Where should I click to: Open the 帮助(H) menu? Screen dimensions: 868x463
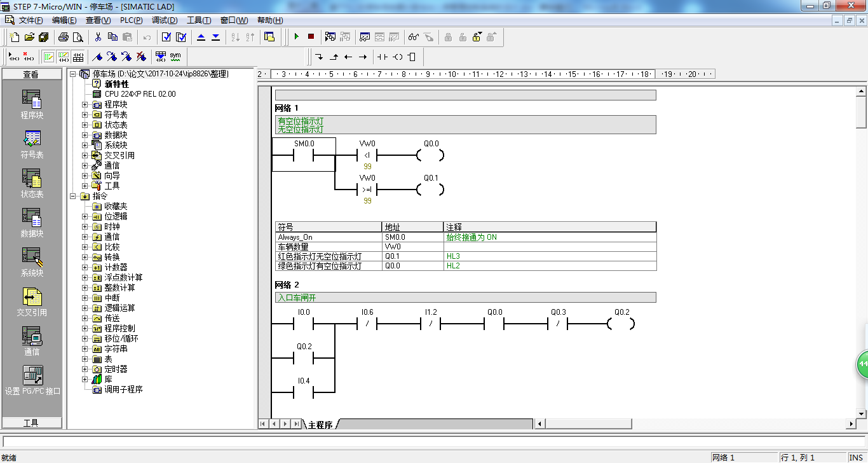pos(270,20)
